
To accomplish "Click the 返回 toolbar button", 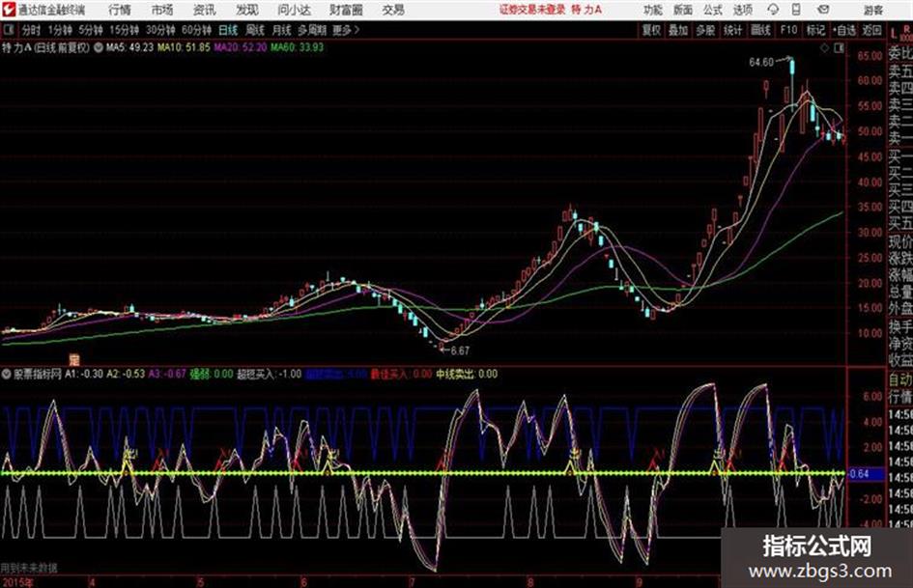I will (872, 30).
